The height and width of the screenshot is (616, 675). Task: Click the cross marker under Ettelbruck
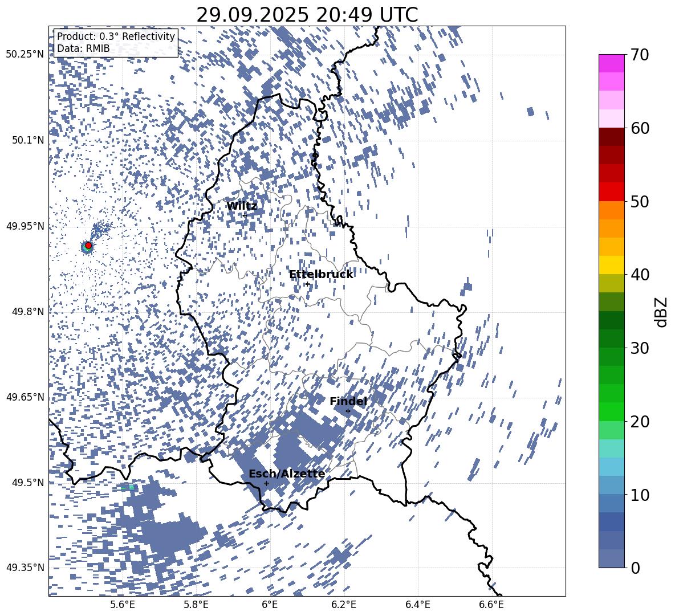[x=307, y=284]
